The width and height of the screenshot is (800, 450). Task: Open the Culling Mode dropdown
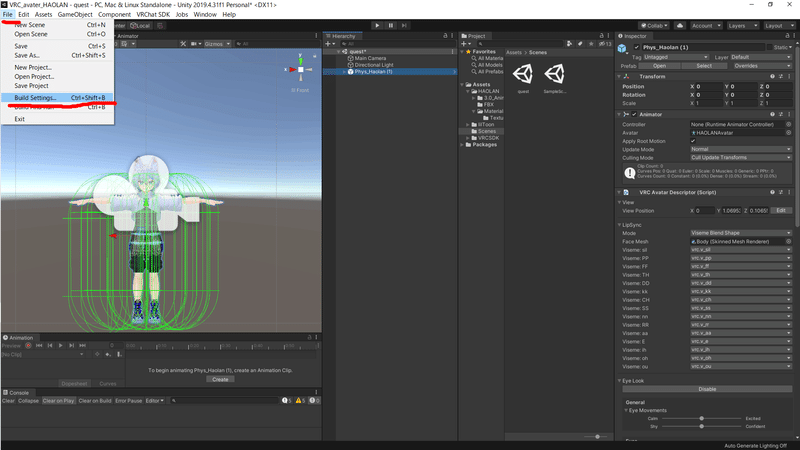point(741,158)
